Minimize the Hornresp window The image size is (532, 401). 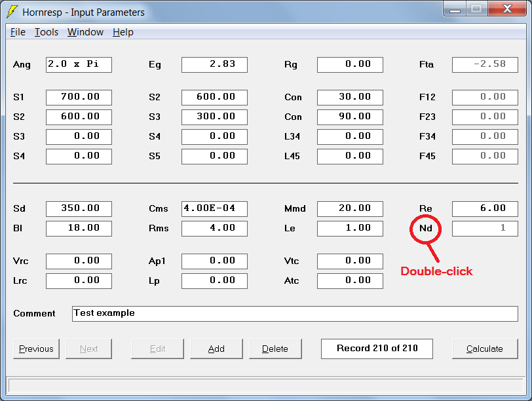click(x=455, y=9)
